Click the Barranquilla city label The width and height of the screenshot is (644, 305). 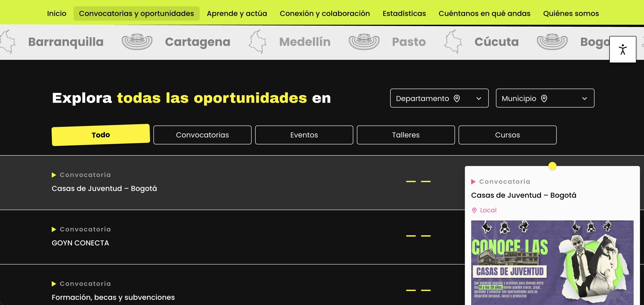point(66,42)
